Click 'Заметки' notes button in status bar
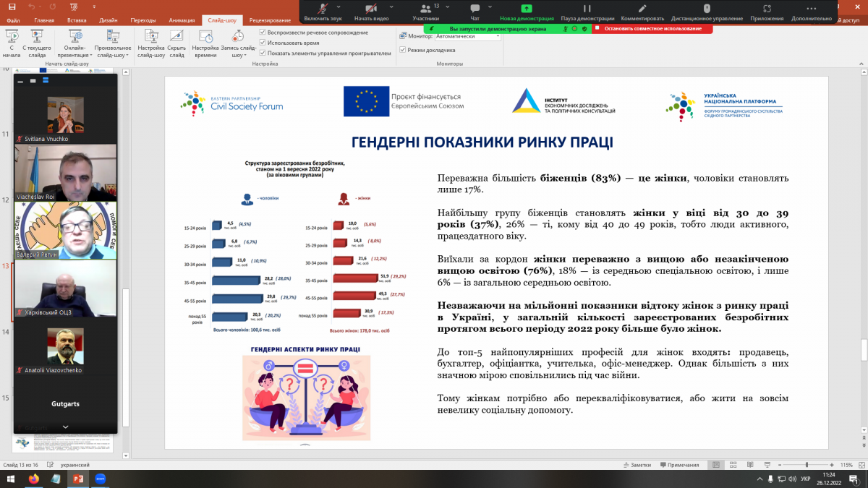Viewport: 868px width, 488px height. click(637, 465)
